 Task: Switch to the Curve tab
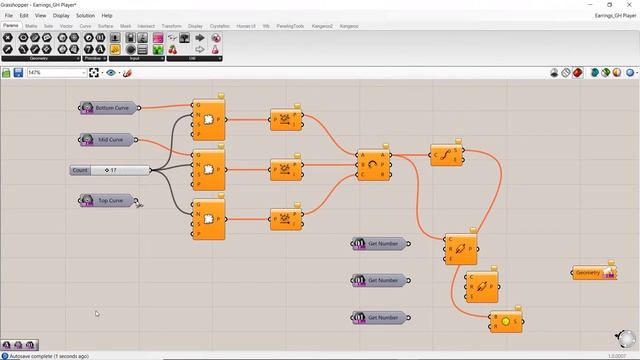pos(85,26)
